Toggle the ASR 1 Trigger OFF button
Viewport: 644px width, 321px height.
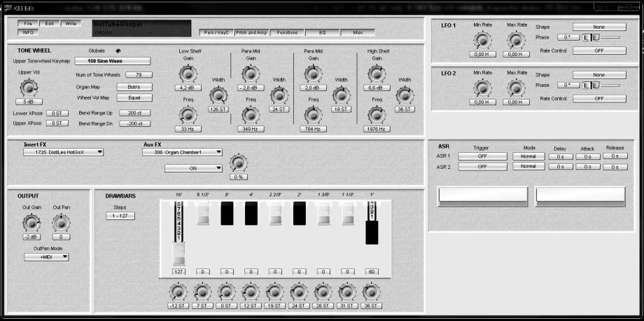(x=482, y=156)
